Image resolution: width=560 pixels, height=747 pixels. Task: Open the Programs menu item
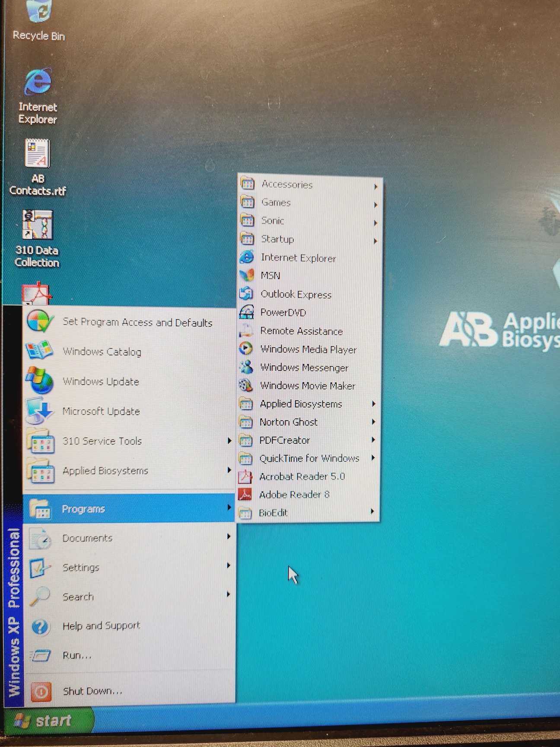(x=129, y=508)
